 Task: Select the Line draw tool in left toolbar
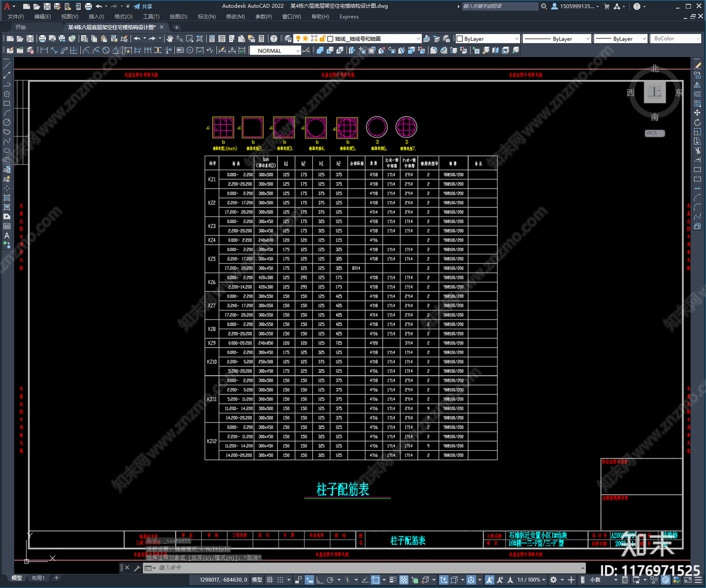pos(7,65)
